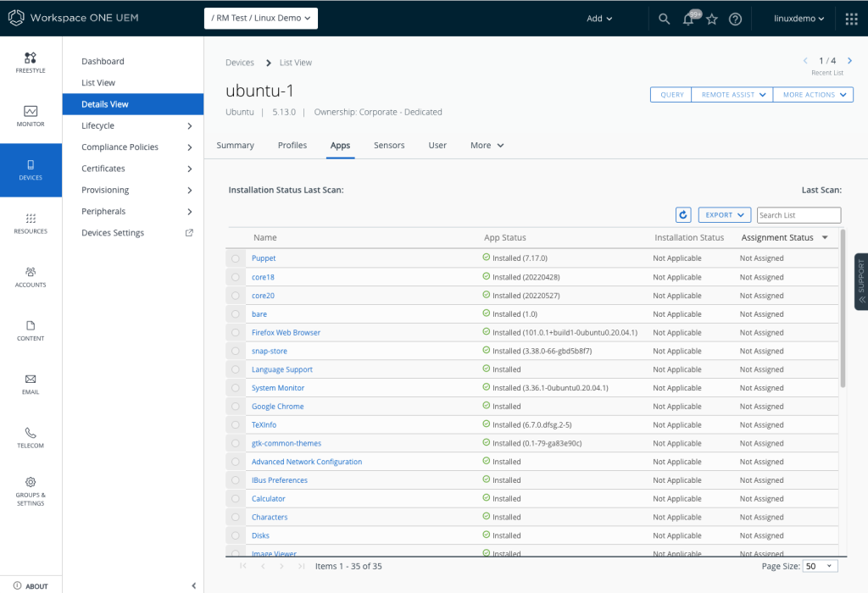Open the global search magnifier icon
The width and height of the screenshot is (868, 593).
click(665, 19)
